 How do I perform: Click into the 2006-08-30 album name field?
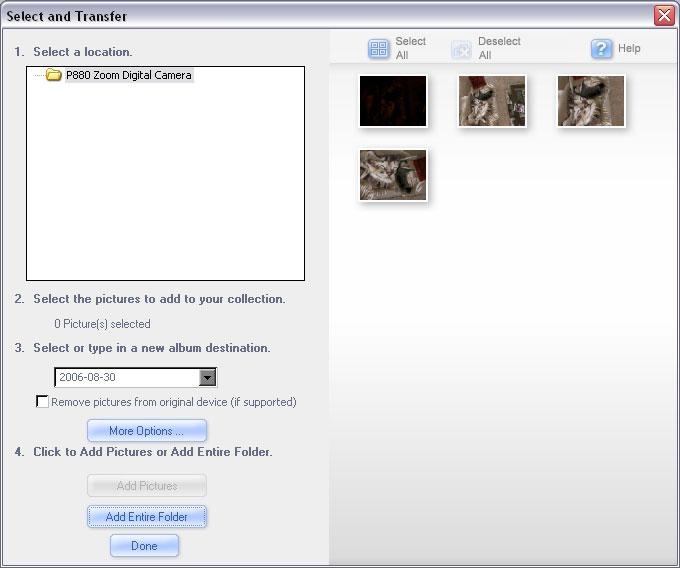(127, 377)
